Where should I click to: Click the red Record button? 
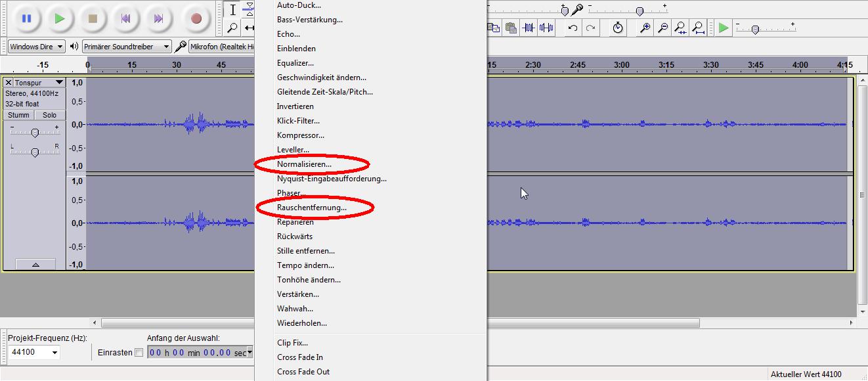pyautogui.click(x=196, y=18)
